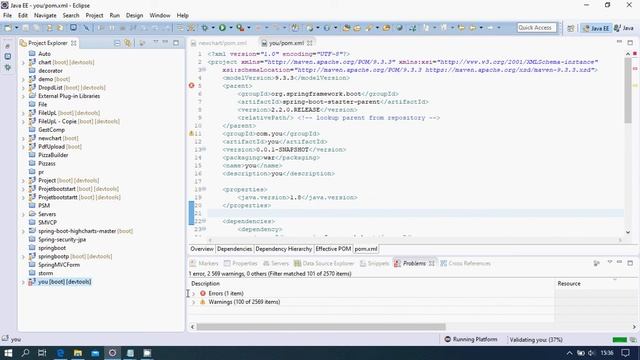Click the Running Platform status item
This screenshot has width=640, height=360.
pos(471,339)
